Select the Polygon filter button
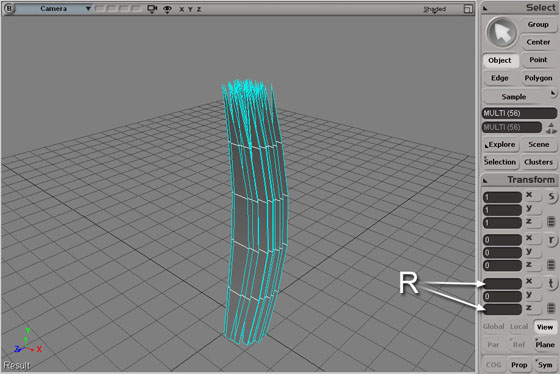 click(538, 78)
